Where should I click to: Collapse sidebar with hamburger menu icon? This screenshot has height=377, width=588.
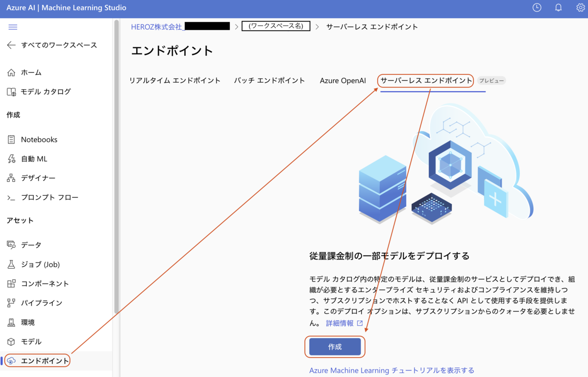click(13, 27)
